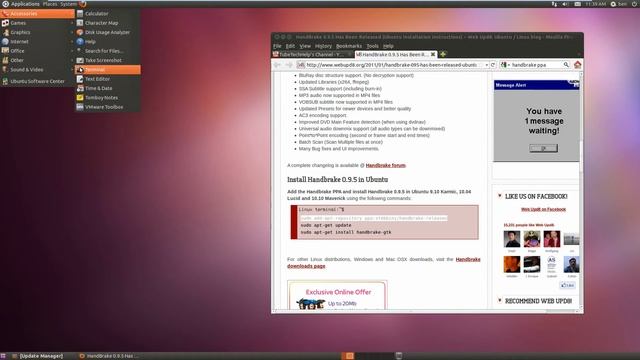Click the handbrake ppa search field
Viewport: 640px width, 360px height.
click(x=536, y=65)
